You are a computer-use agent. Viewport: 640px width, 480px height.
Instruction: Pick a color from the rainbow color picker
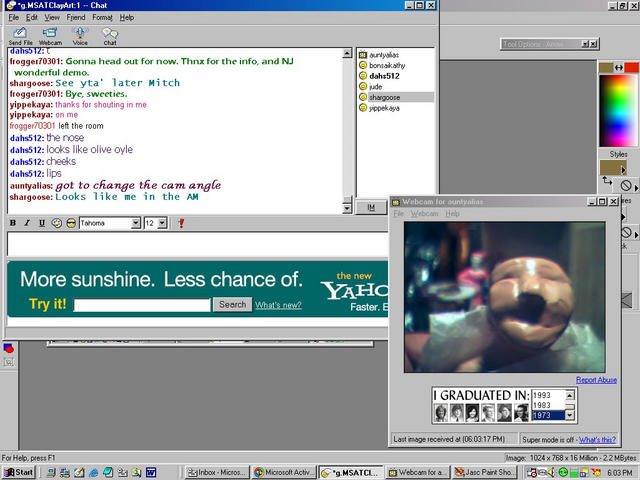tap(617, 110)
